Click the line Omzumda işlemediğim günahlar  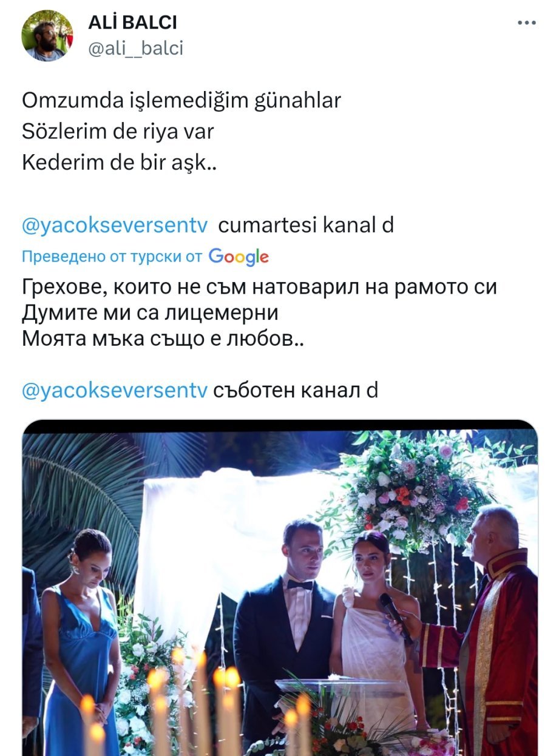[181, 100]
